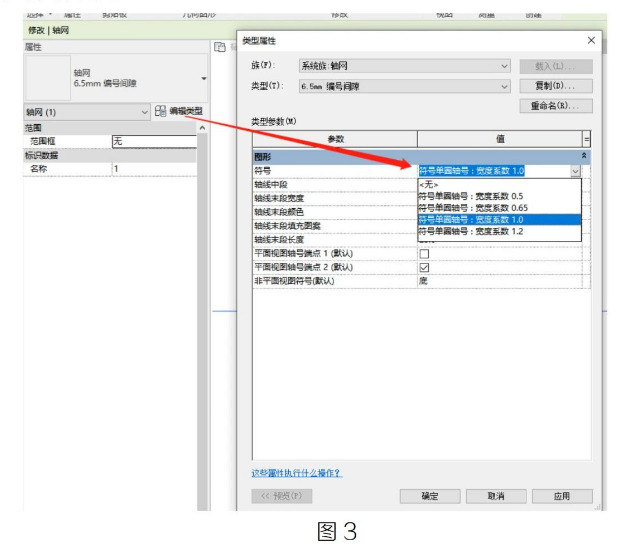Collapse the 范围 section in properties panel

pyautogui.click(x=203, y=128)
